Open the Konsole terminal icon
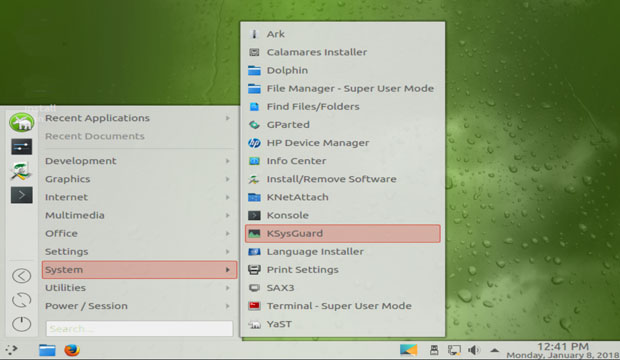This screenshot has width=620, height=360. [x=254, y=215]
